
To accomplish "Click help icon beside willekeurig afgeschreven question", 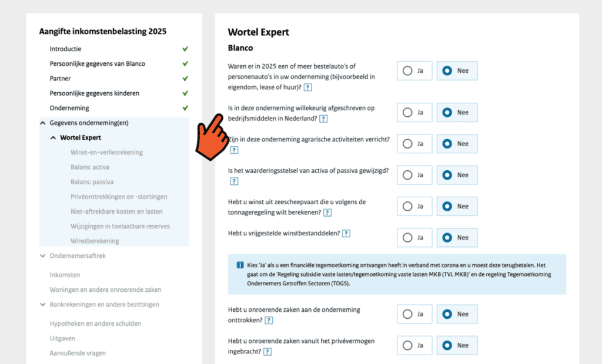I will (323, 119).
